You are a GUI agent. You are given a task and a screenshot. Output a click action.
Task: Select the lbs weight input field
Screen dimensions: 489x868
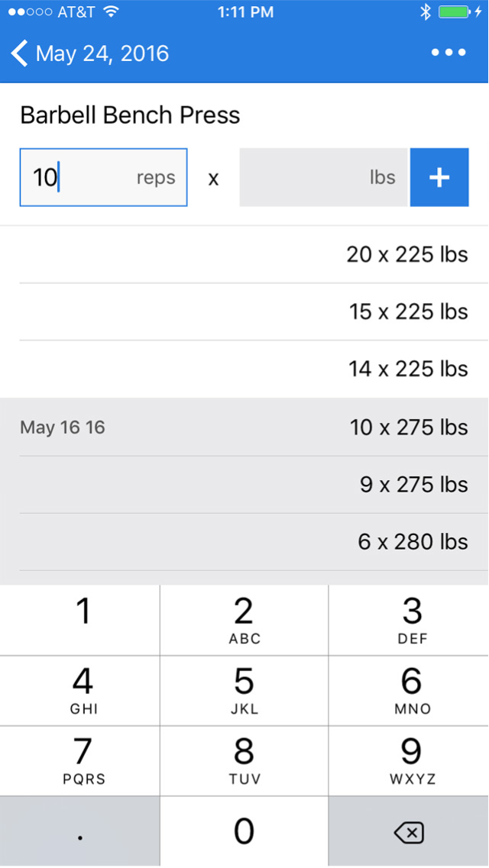pos(323,177)
